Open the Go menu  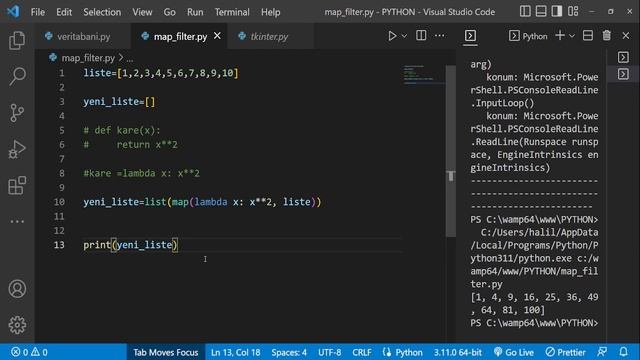pyautogui.click(x=169, y=12)
